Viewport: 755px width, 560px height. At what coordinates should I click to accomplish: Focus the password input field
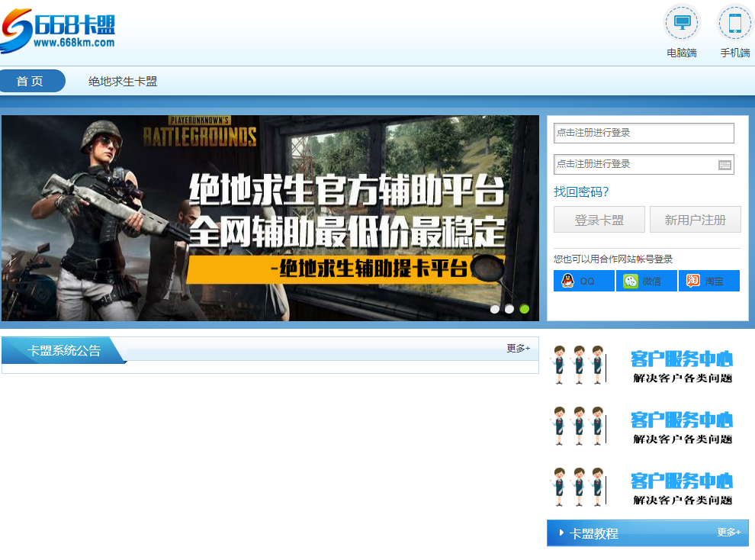644,164
